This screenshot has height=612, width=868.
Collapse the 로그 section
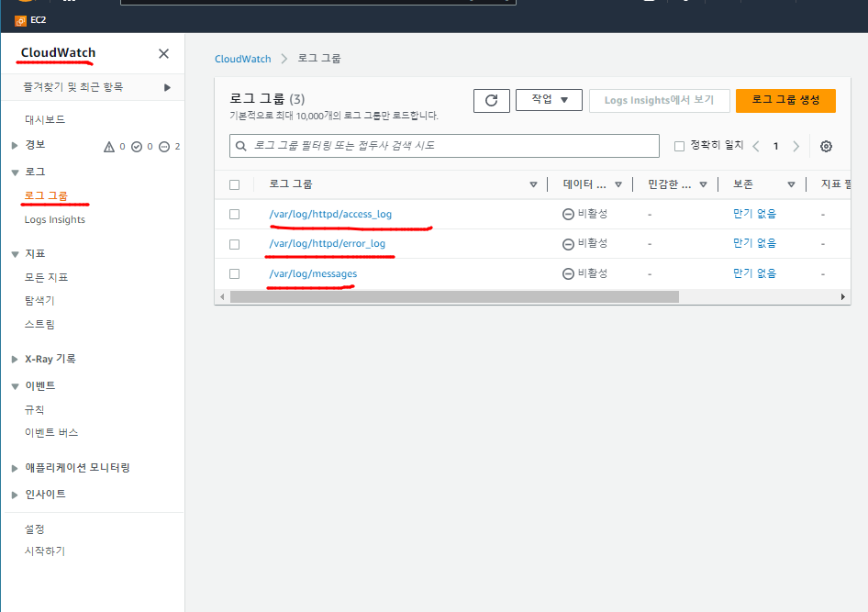15,172
